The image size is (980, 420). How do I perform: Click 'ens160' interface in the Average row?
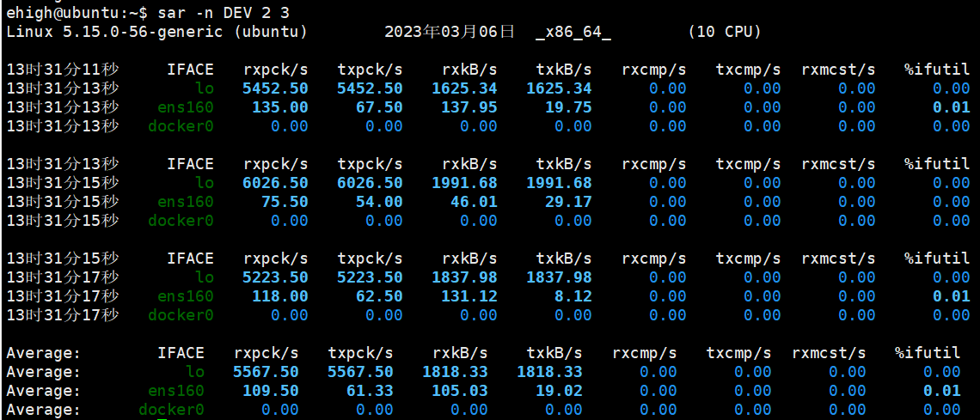pos(175,392)
